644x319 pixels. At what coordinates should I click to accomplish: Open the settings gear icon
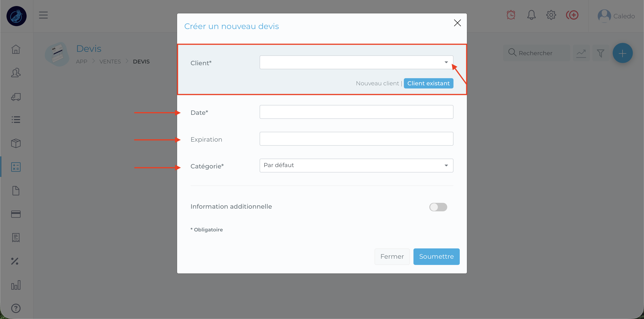(551, 15)
